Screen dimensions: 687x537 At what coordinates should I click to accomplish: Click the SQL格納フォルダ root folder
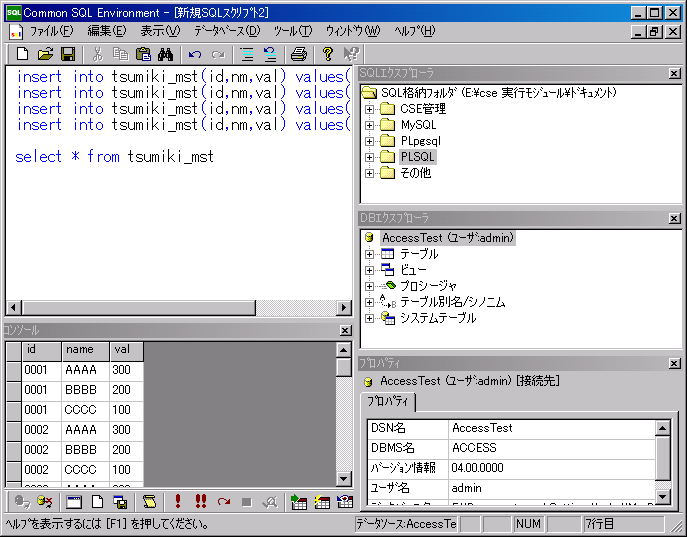coord(499,93)
